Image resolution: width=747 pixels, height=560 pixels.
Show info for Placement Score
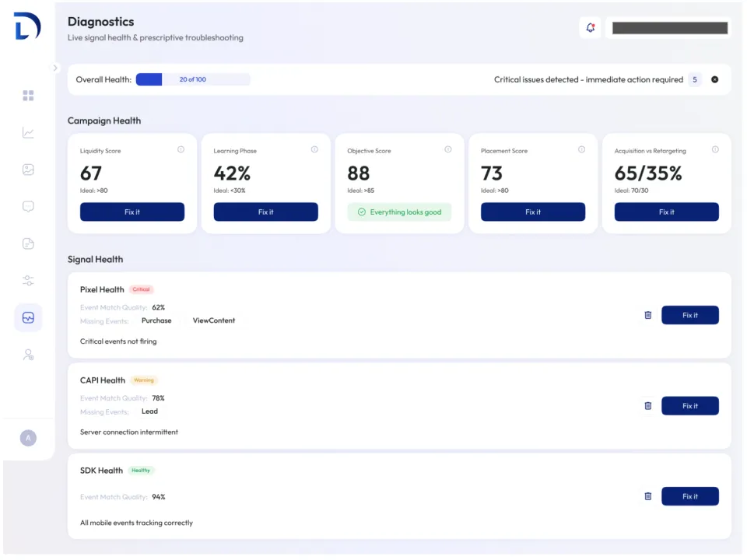click(582, 149)
